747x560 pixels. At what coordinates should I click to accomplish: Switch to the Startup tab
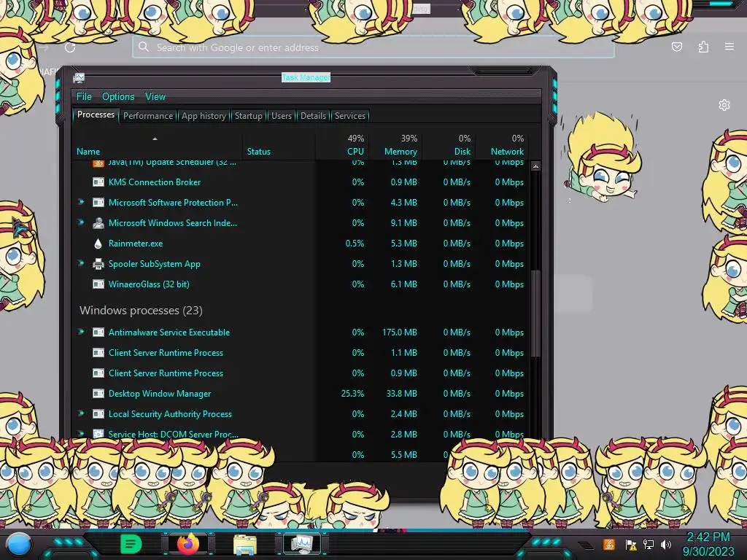[248, 116]
